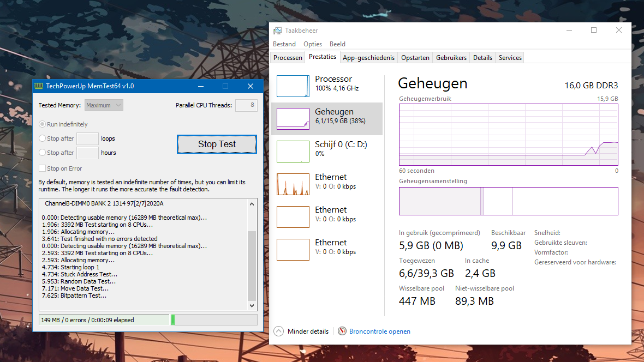
Task: Click the Parallel CPU Threads field
Action: pos(247,105)
